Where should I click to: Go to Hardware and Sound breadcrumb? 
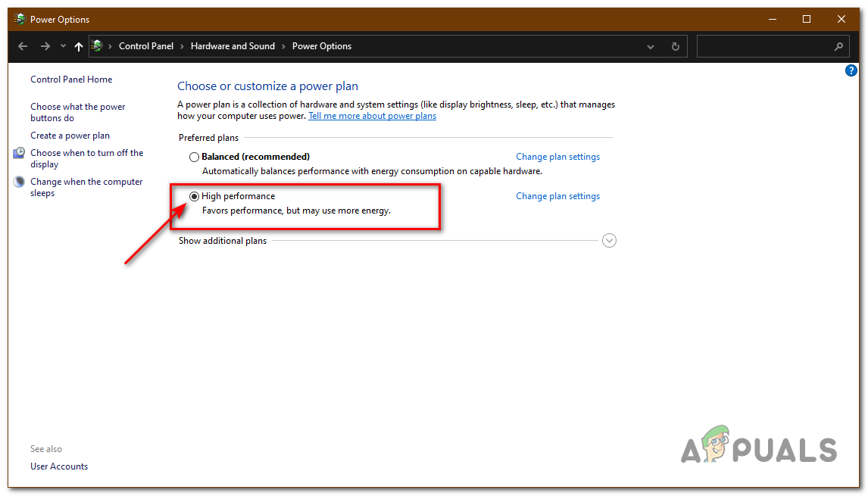(x=233, y=46)
